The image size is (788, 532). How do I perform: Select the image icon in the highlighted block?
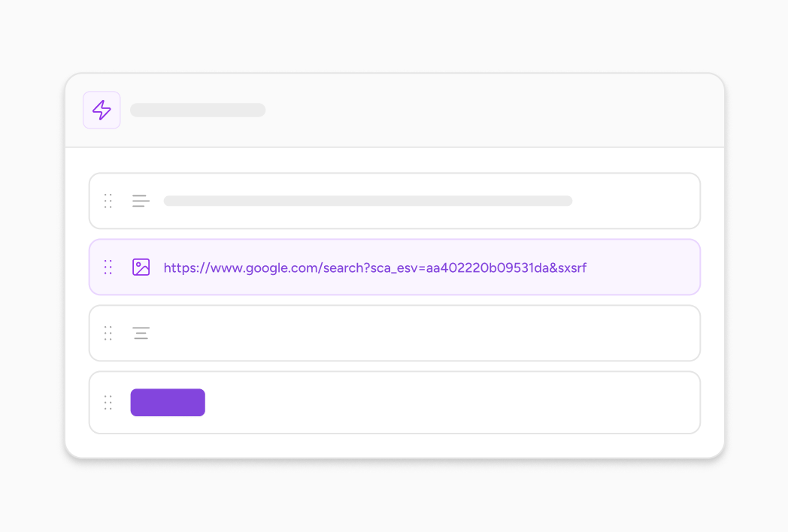(x=141, y=267)
